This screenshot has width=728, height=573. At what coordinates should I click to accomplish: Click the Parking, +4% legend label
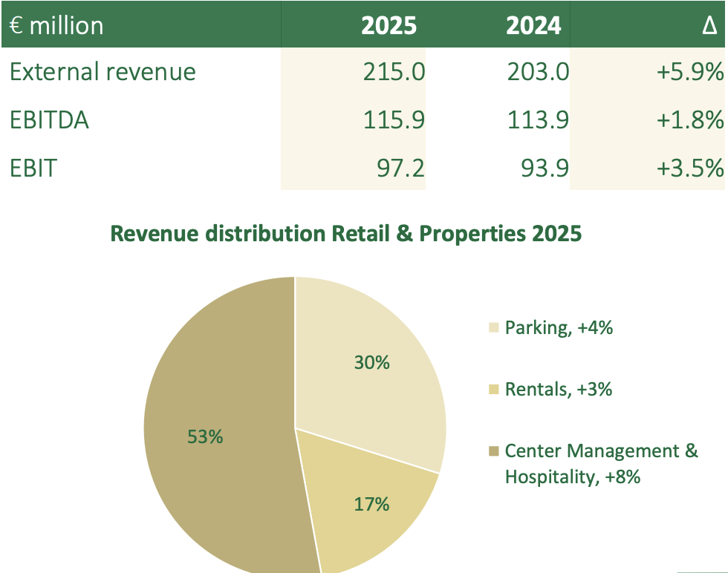(x=559, y=328)
